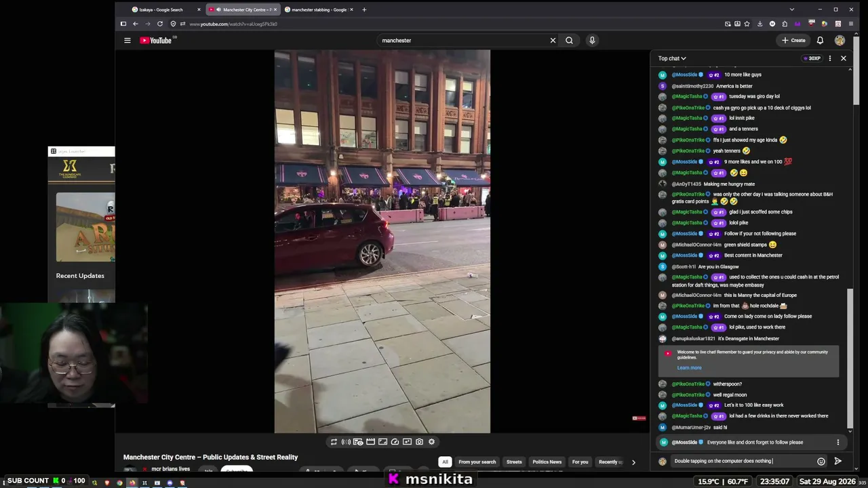Switch to the Izakaya Google Search tab
The width and height of the screenshot is (868, 488).
[161, 9]
